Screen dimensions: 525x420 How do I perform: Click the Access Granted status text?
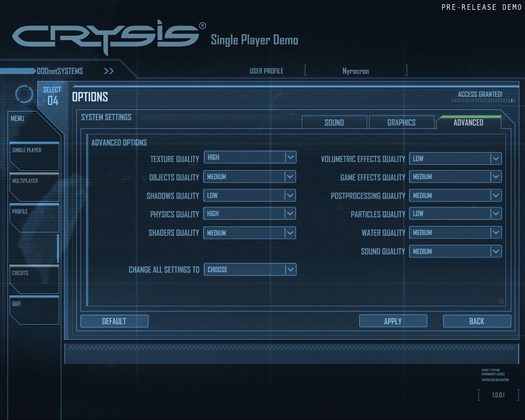pos(480,94)
